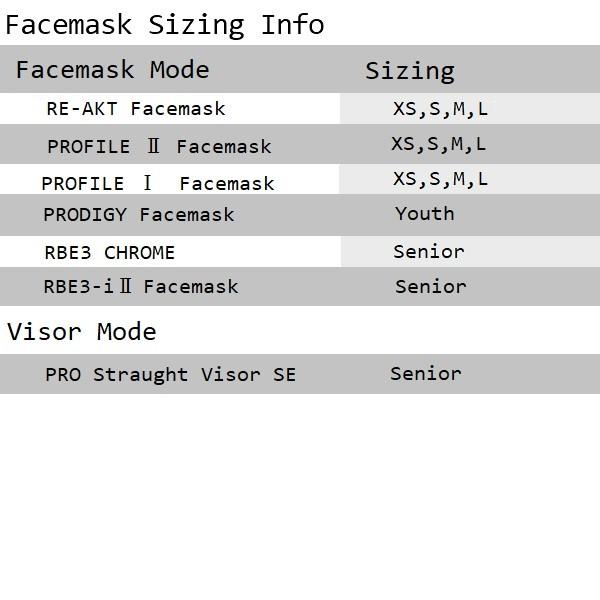
Task: Click Senior sizing for RBE3-i II Facemask
Action: click(431, 287)
